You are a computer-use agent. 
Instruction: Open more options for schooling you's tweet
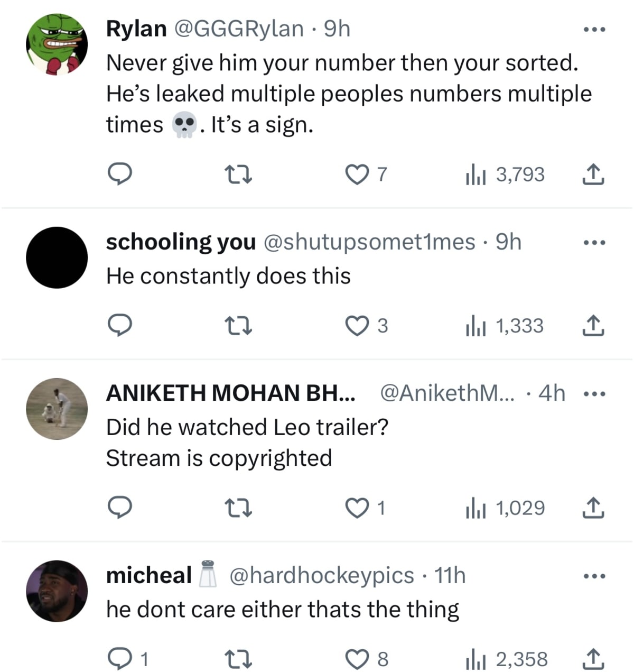coord(594,243)
